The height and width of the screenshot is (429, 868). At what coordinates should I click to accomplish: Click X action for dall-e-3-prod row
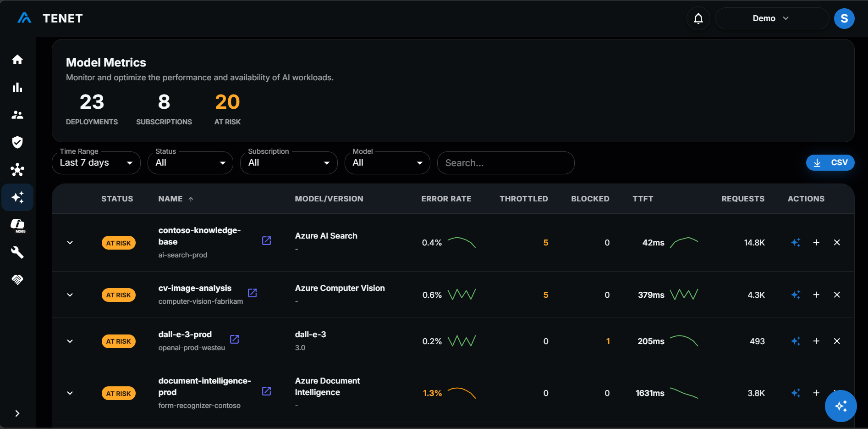[837, 341]
